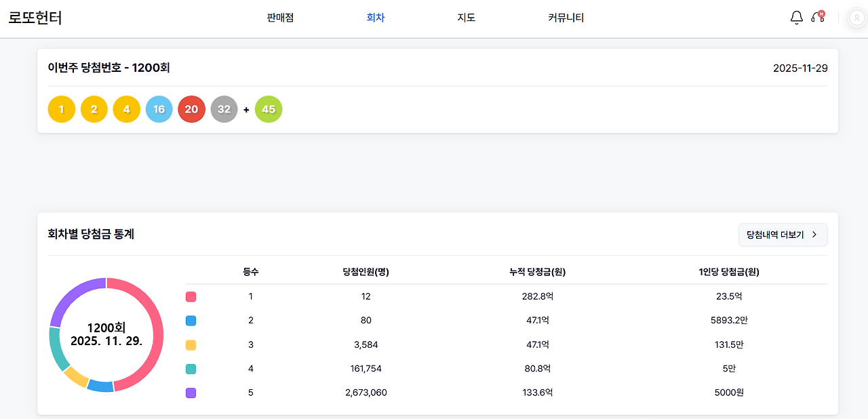Click the teal rank 4 legend swatch
This screenshot has height=419, width=868.
(x=191, y=369)
